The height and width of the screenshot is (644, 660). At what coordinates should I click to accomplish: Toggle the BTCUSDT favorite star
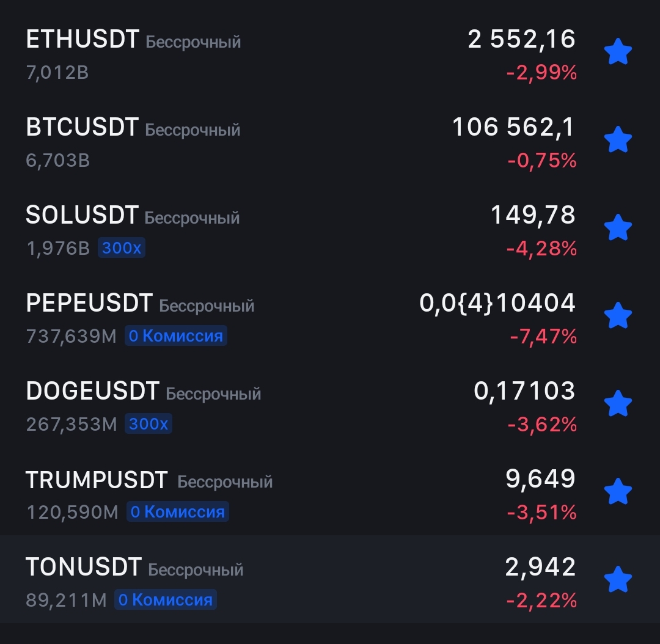618,139
